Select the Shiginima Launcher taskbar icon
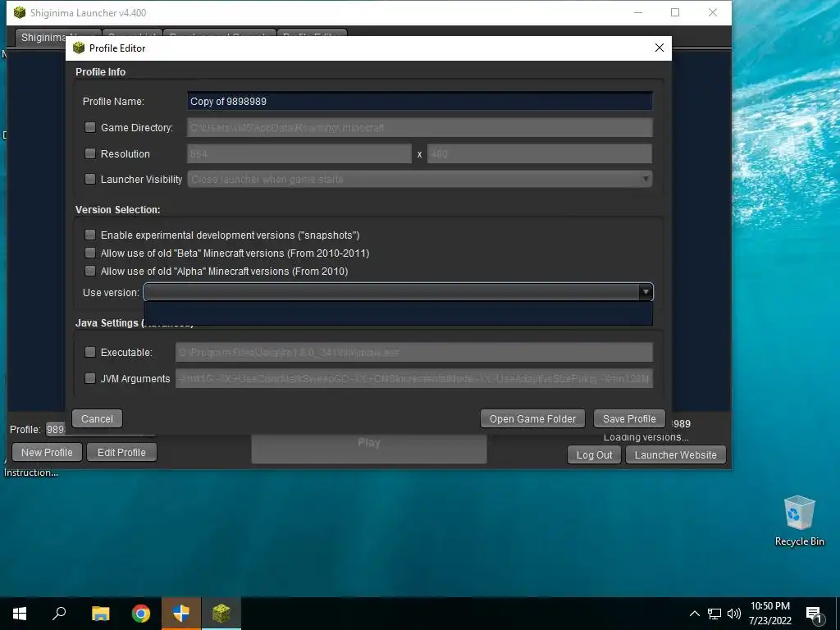Screen dimensions: 840x630 [221, 614]
